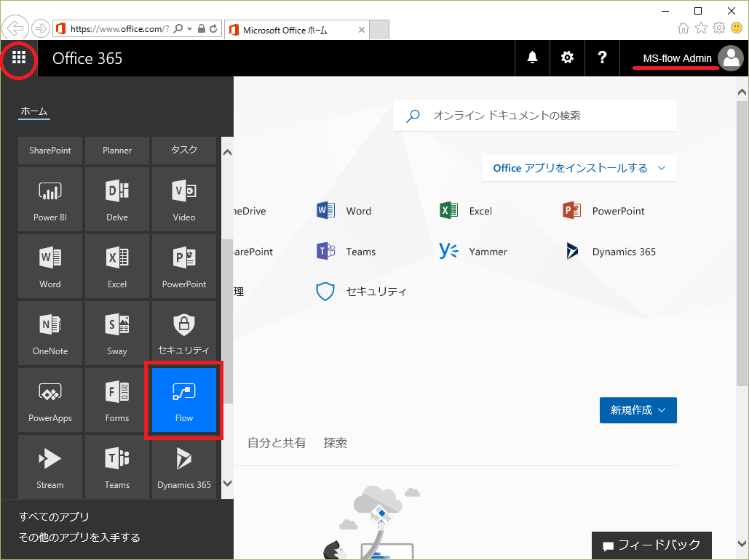Viewport: 749px width, 560px height.
Task: Launch PowerApps from app launcher
Action: pos(50,399)
